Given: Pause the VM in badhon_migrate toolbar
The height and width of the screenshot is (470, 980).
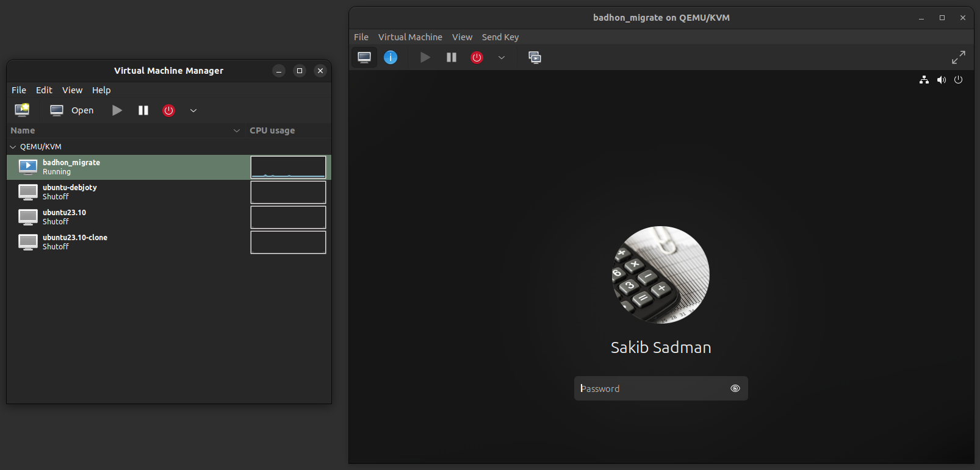Looking at the screenshot, I should 452,57.
